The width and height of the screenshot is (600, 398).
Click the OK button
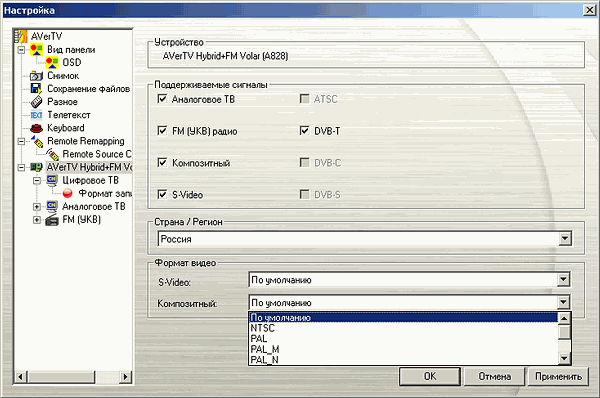tap(430, 377)
